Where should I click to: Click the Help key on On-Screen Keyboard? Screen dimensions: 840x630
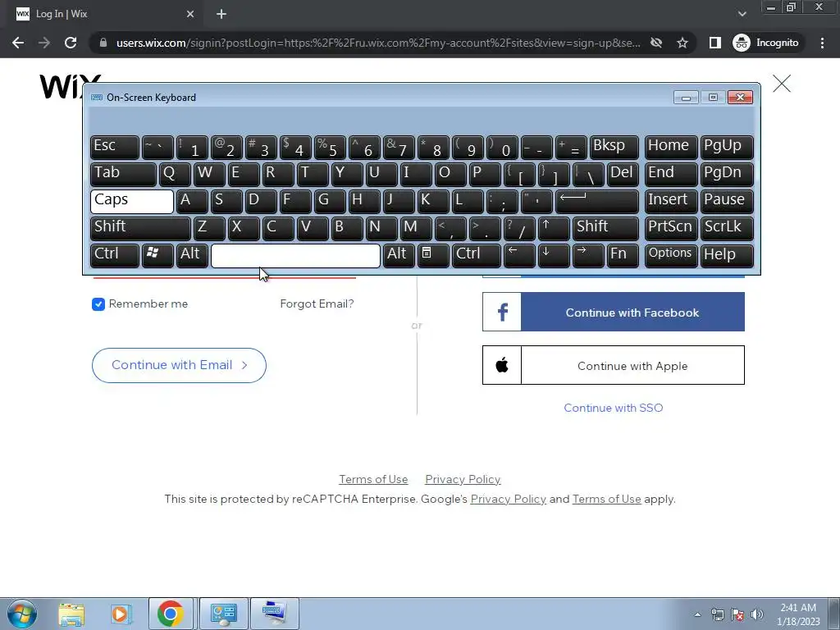pyautogui.click(x=727, y=256)
